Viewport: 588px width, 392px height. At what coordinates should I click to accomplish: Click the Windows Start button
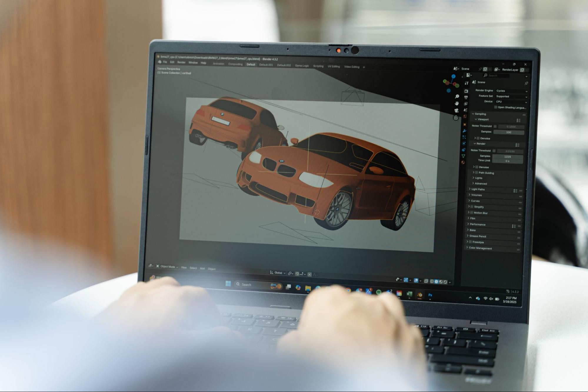pos(228,283)
